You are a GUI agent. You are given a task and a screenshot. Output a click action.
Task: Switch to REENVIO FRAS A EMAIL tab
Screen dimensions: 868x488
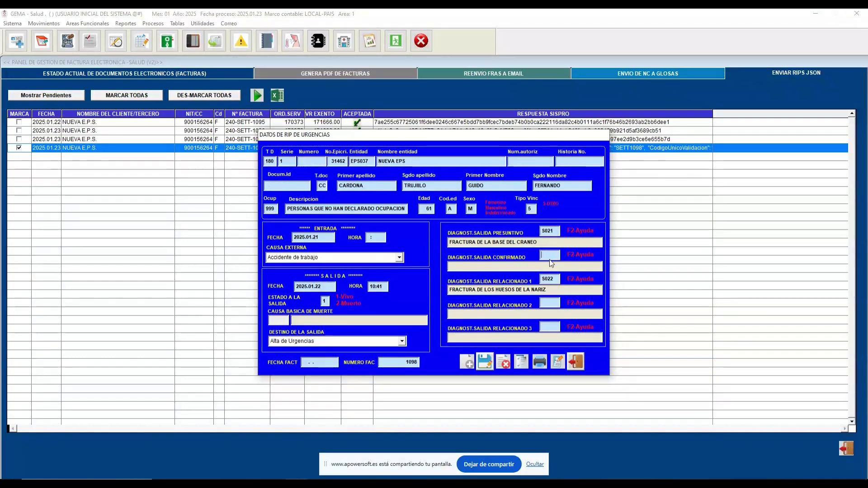[x=494, y=73]
